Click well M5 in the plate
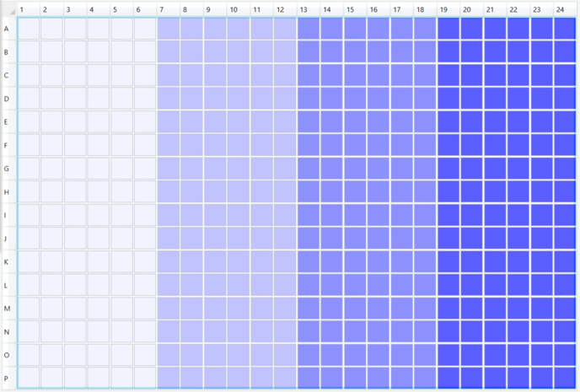 tap(121, 308)
